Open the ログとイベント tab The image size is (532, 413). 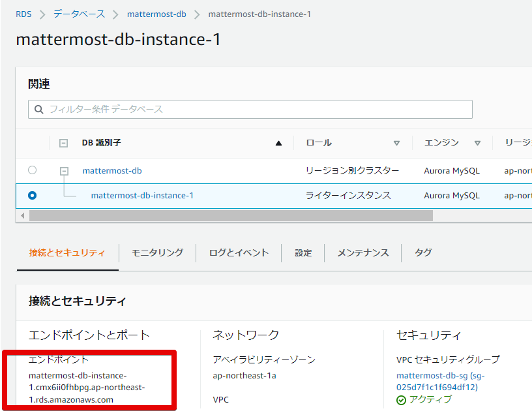point(239,253)
